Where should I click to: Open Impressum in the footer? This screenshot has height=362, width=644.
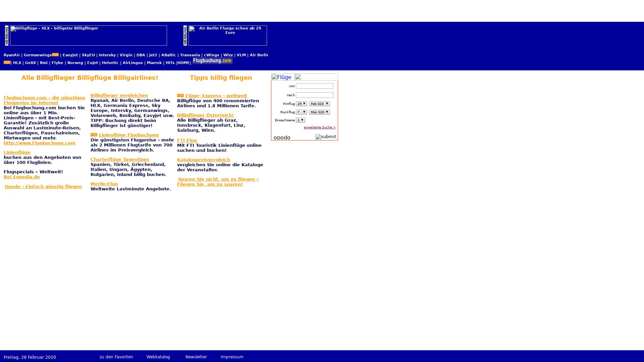[x=232, y=357]
